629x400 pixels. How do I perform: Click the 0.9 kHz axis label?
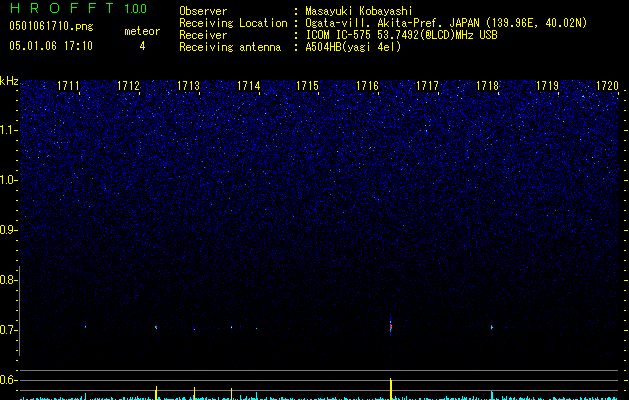coord(9,230)
